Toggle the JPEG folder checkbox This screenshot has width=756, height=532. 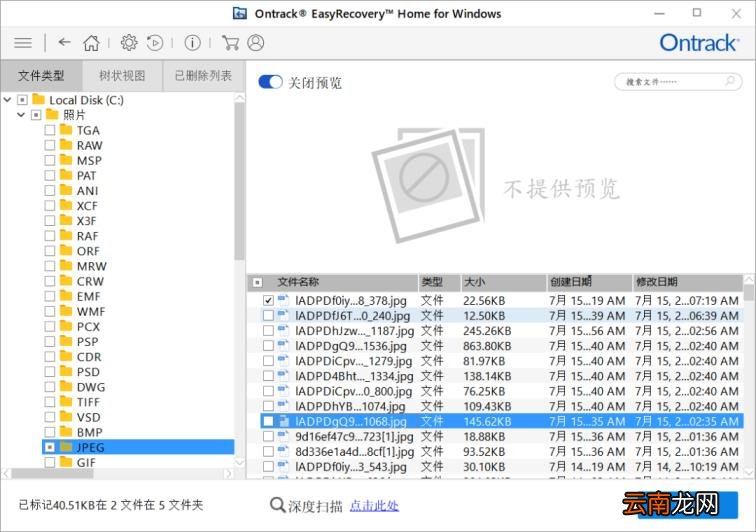pos(50,447)
